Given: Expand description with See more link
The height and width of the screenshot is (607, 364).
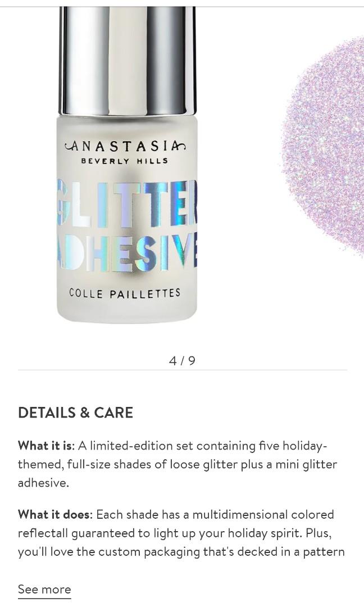Looking at the screenshot, I should coord(44,589).
